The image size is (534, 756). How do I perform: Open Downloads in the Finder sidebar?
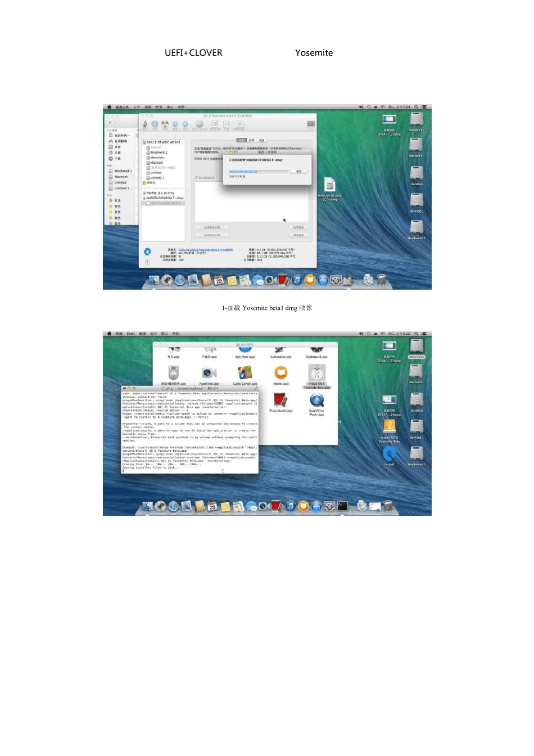[115, 159]
